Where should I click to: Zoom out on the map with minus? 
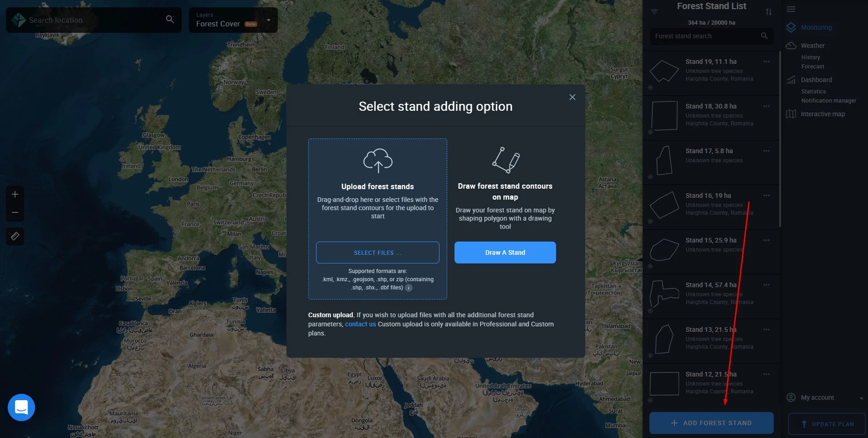[x=15, y=212]
